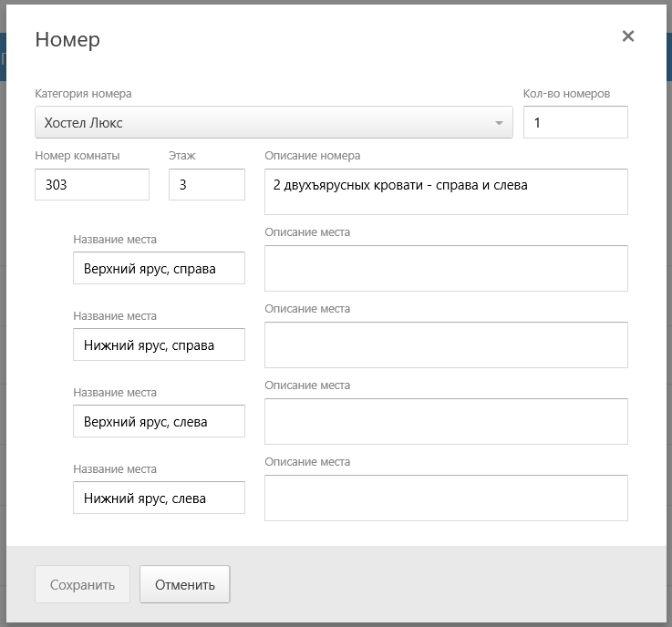Click the Номер dialog title
The height and width of the screenshot is (627, 672).
point(67,39)
